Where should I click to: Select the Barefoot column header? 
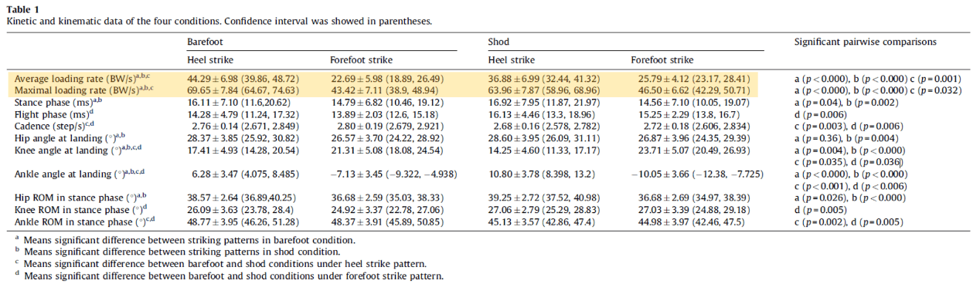pyautogui.click(x=206, y=41)
